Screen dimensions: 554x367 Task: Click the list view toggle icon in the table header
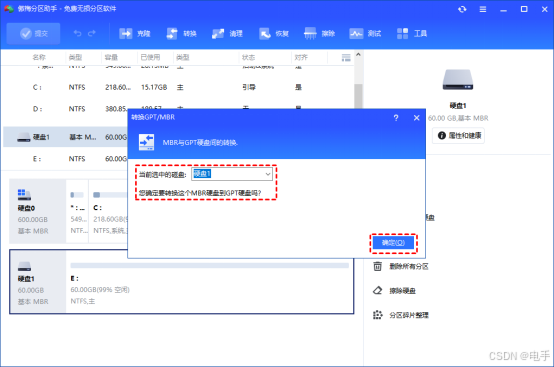tap(346, 58)
